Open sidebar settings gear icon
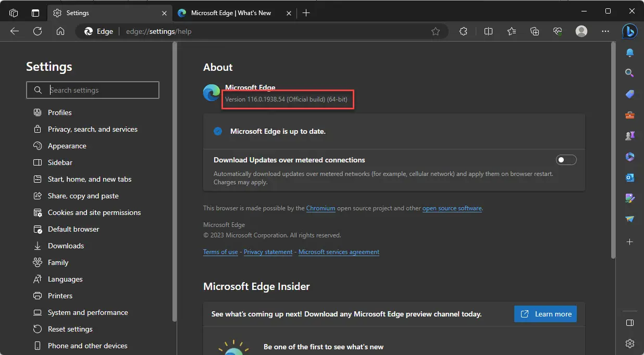The height and width of the screenshot is (355, 644). click(x=630, y=344)
